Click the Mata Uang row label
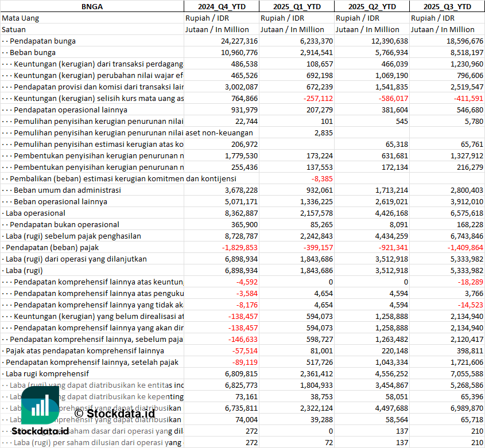The width and height of the screenshot is (485, 448). (21, 18)
